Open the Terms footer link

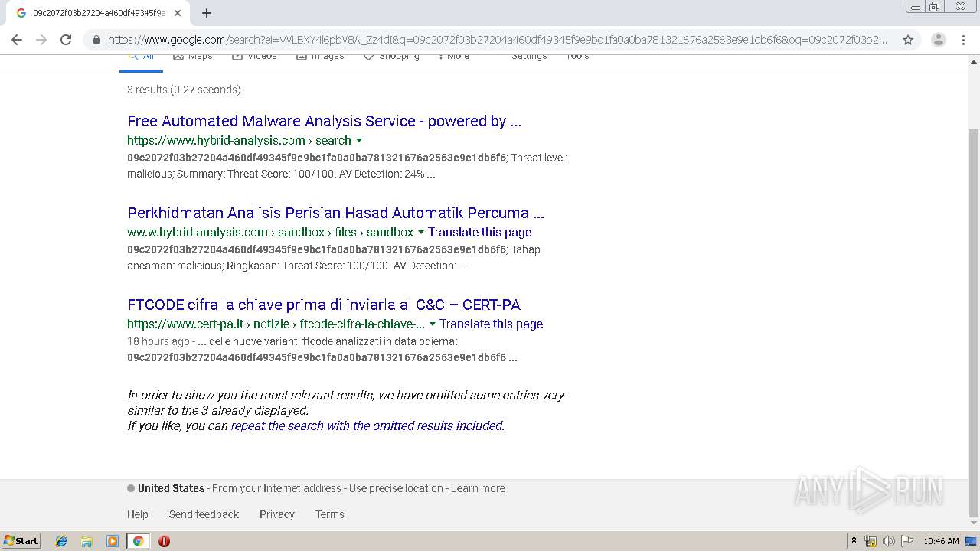(330, 514)
